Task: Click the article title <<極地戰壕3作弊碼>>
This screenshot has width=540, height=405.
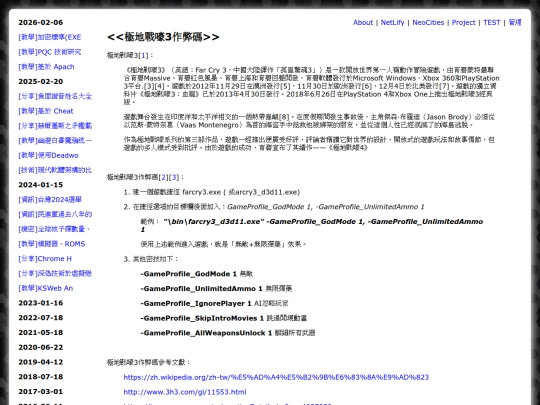Action: 163,37
